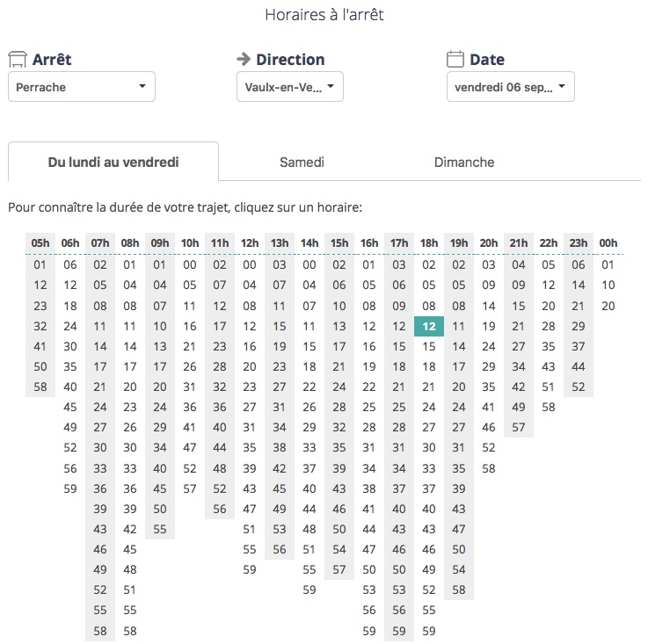
Task: Click the highlighted 12 time in 18h column
Action: [x=429, y=326]
